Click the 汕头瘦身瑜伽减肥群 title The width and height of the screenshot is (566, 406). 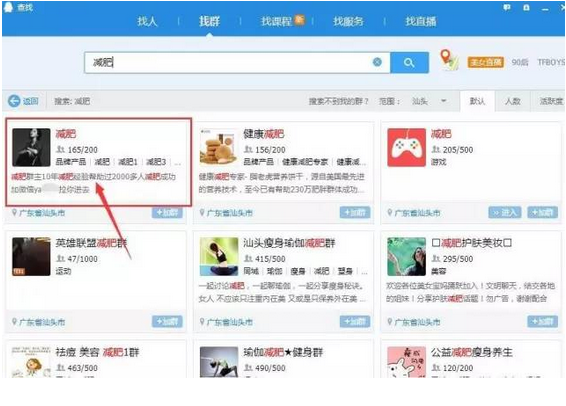click(289, 243)
